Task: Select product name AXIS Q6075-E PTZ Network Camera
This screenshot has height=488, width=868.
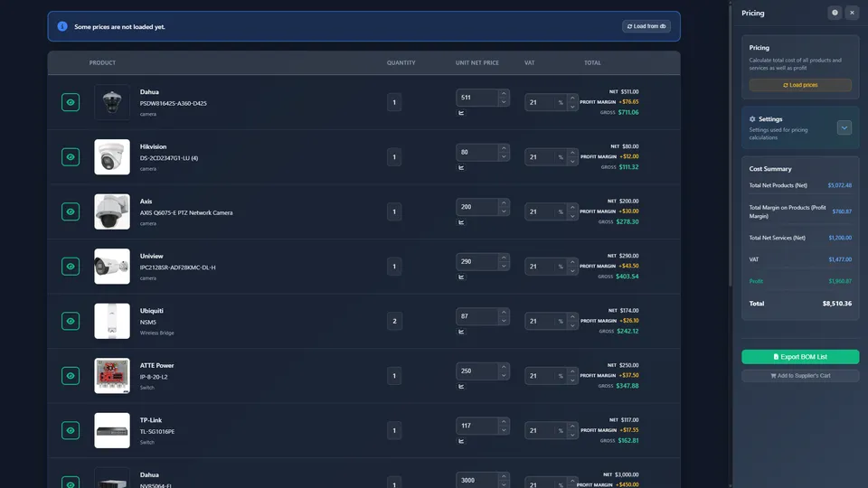Action: (x=186, y=213)
